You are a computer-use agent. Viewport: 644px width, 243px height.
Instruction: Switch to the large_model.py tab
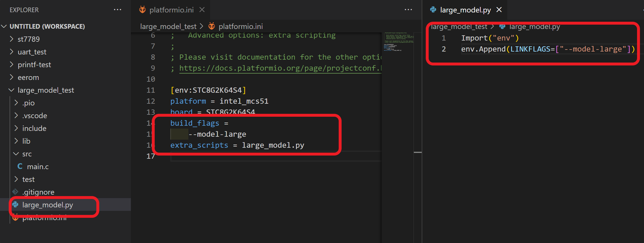(x=465, y=10)
